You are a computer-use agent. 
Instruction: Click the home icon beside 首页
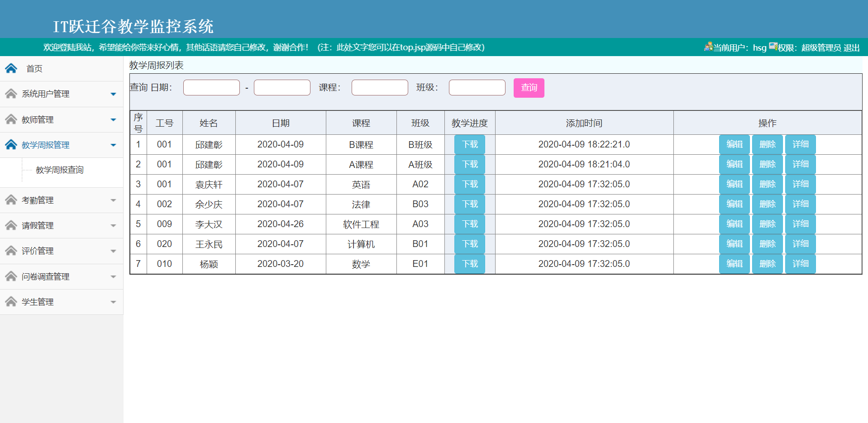point(11,68)
